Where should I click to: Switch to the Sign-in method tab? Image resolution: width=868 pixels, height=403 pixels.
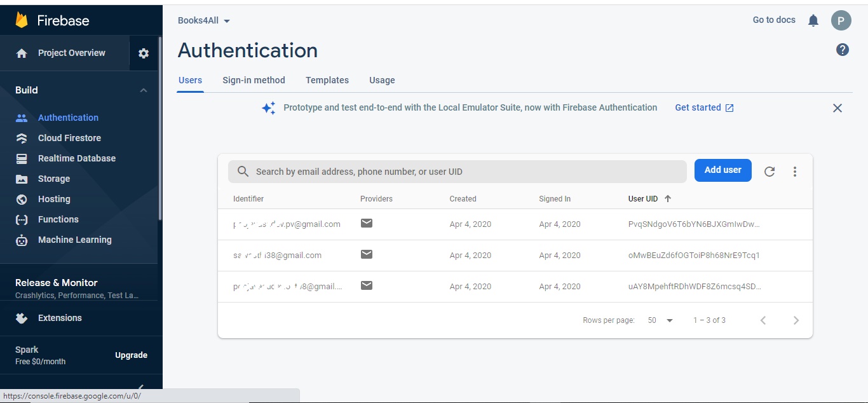254,80
